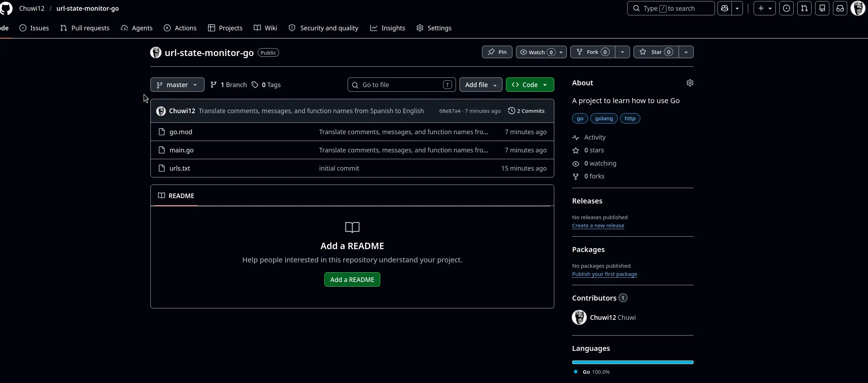This screenshot has height=383, width=868.
Task: Toggle Watch on this repository
Action: [537, 52]
